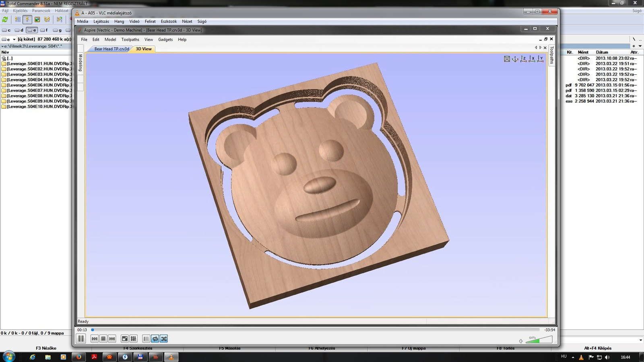Toggle VLC loop mode button
Image resolution: width=644 pixels, height=362 pixels.
[x=155, y=339]
